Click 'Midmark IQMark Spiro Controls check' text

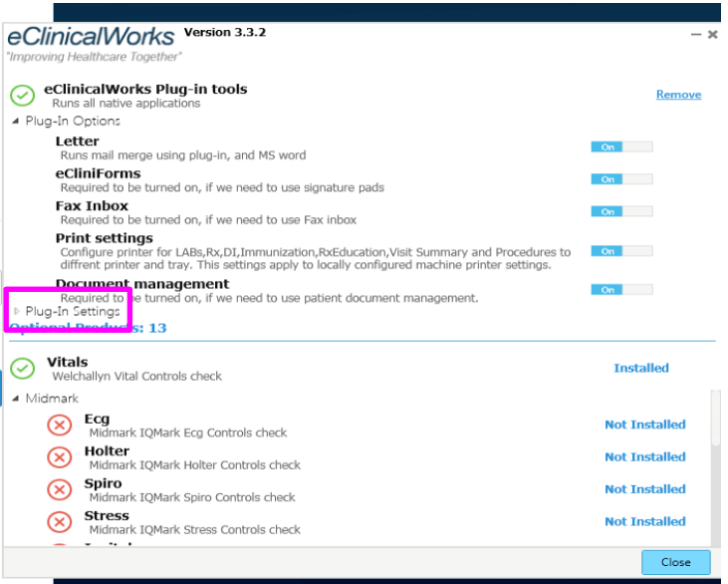point(192,497)
